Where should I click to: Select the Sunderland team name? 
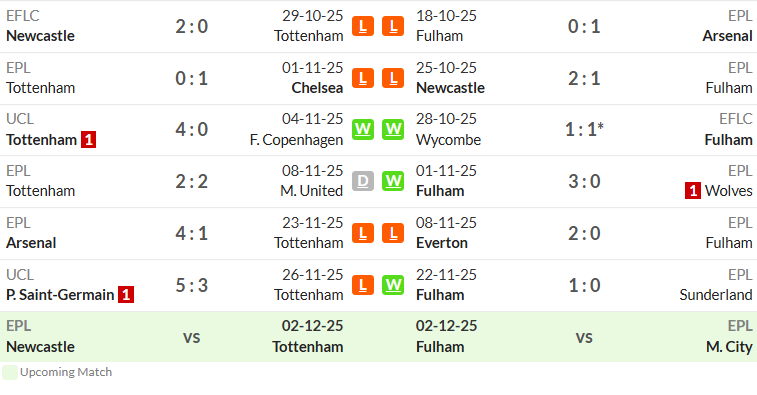(x=715, y=295)
